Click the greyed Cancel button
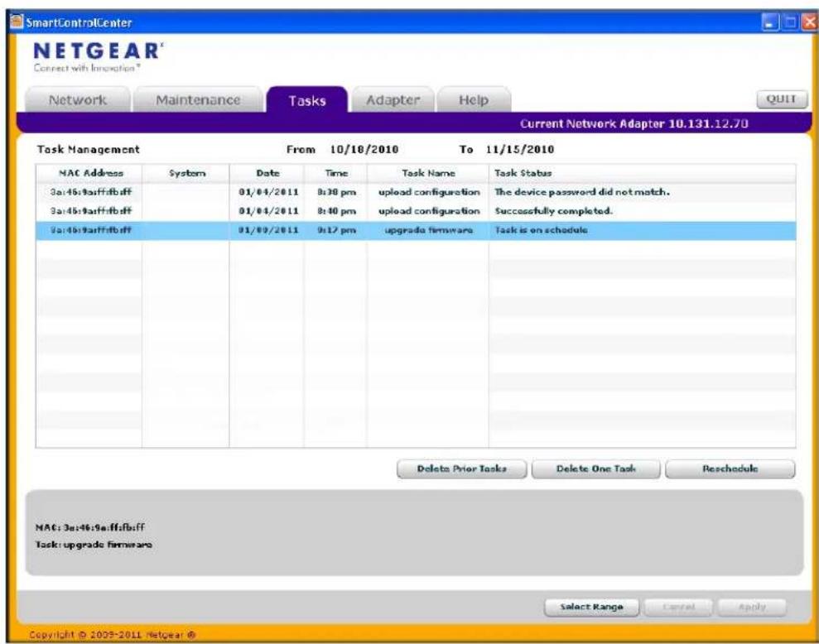Screen dimensions: 819x644 tap(678, 607)
